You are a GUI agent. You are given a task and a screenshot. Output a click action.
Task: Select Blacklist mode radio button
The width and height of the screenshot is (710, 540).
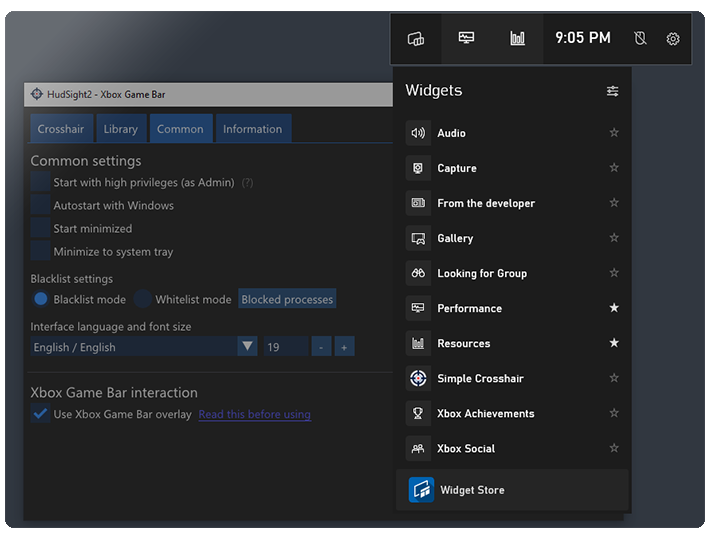point(40,299)
